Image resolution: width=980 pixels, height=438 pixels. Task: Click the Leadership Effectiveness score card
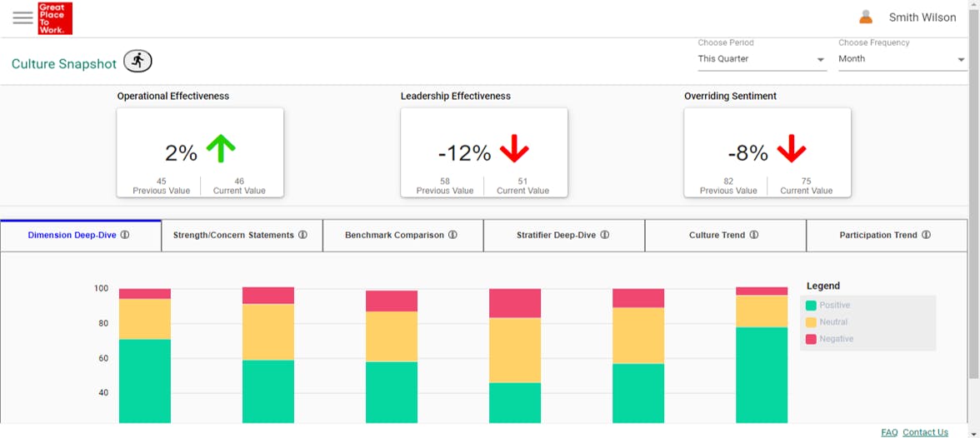tap(484, 152)
